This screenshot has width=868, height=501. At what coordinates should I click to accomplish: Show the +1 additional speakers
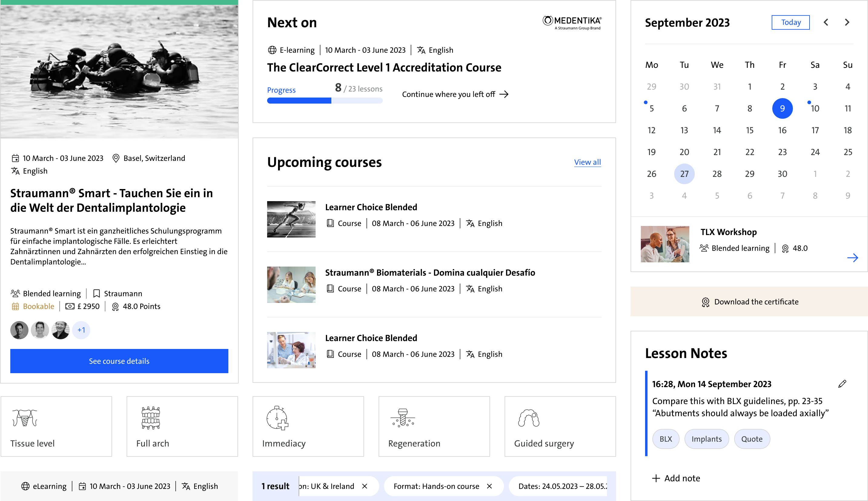coord(81,330)
